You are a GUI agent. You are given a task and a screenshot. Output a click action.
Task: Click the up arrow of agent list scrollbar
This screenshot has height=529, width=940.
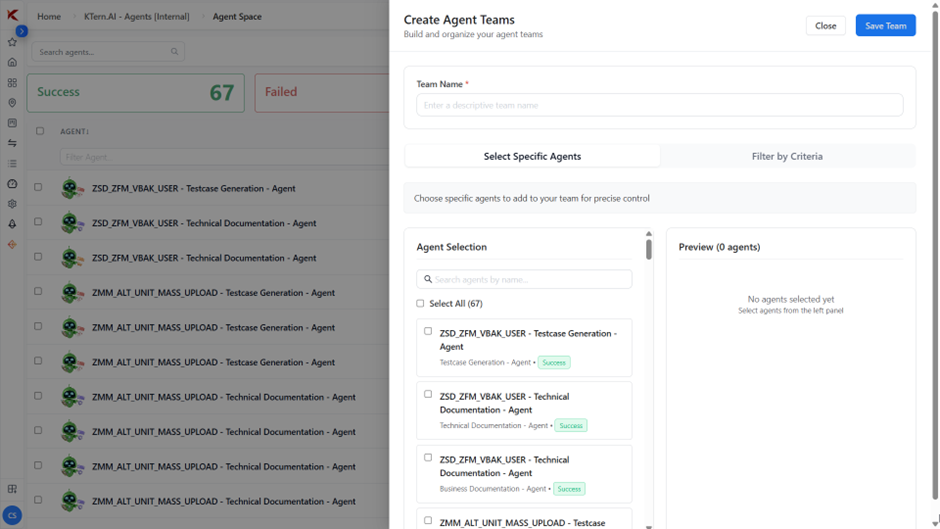[649, 234]
